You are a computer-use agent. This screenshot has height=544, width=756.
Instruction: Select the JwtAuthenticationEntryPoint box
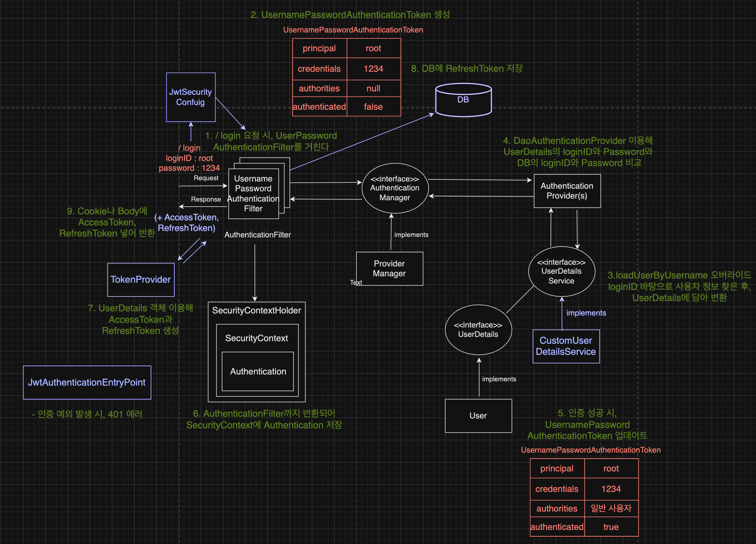87,382
